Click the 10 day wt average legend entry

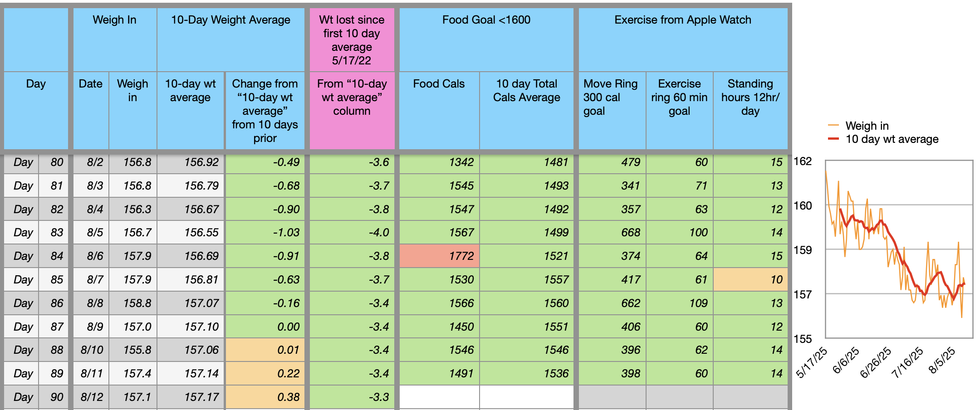883,139
